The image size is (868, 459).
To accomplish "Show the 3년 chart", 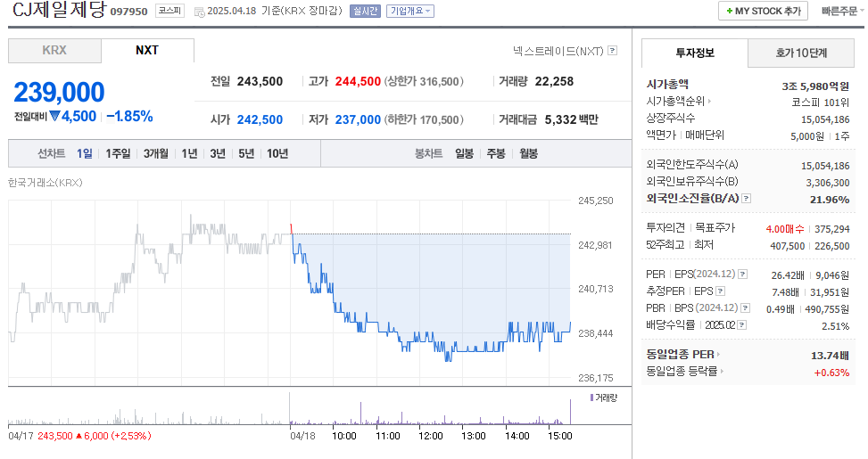I will pyautogui.click(x=218, y=153).
